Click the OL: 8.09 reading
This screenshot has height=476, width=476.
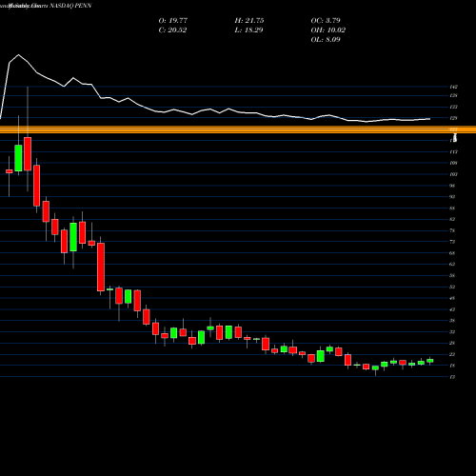click(326, 40)
